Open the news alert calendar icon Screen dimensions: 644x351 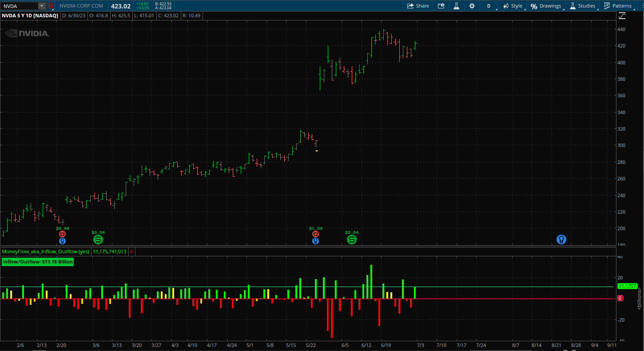(441, 6)
